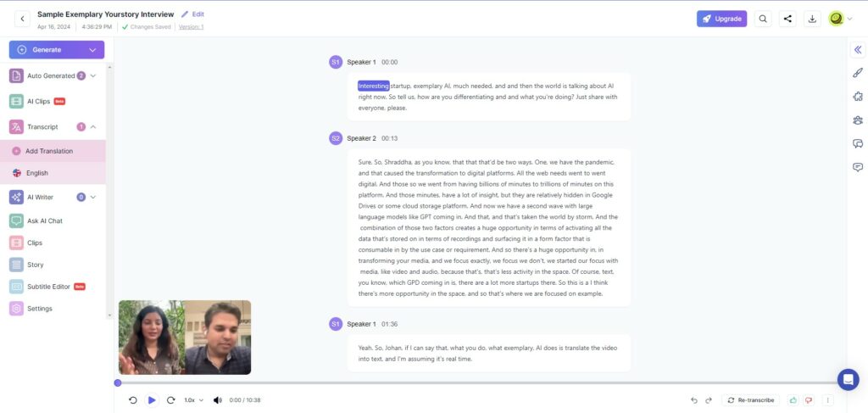Collapse right panel with double chevron icon
Image resolution: width=868 pixels, height=413 pixels.
(x=858, y=50)
